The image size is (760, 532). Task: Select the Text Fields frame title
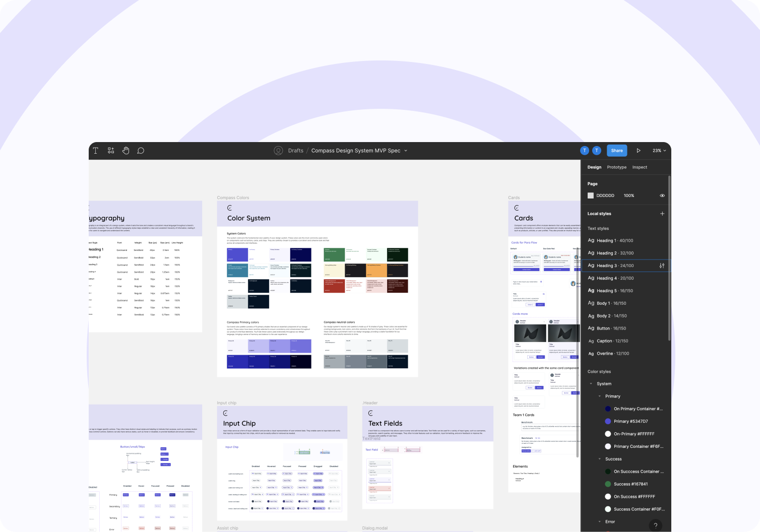[x=385, y=424]
